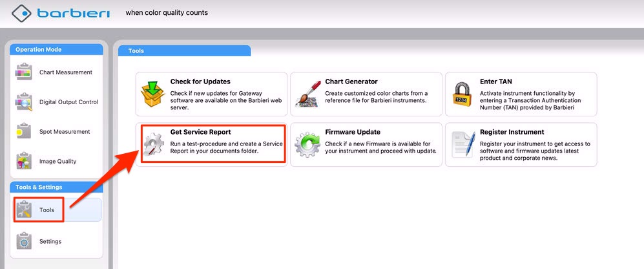Click the Get Service Report gear icon
This screenshot has height=269, width=644.
153,144
